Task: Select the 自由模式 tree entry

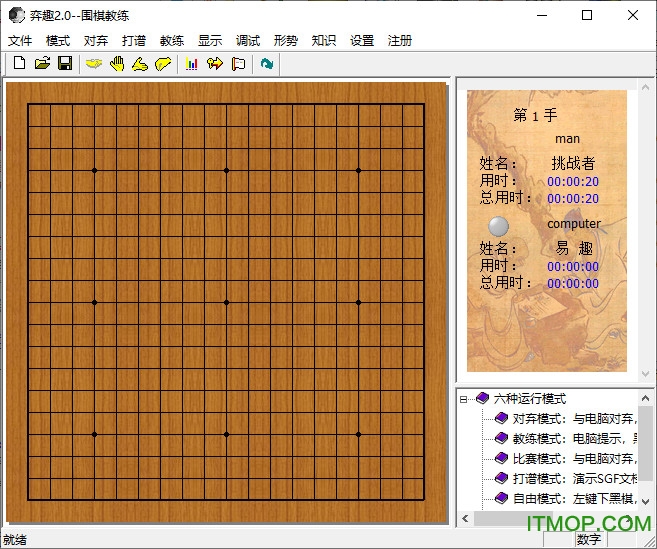Action: pos(575,498)
